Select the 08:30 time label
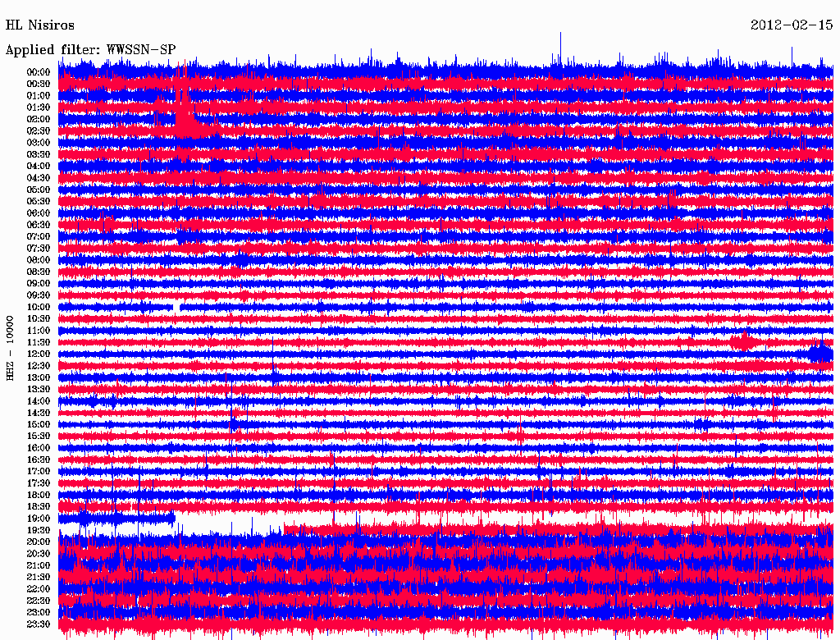The width and height of the screenshot is (840, 640). [39, 272]
